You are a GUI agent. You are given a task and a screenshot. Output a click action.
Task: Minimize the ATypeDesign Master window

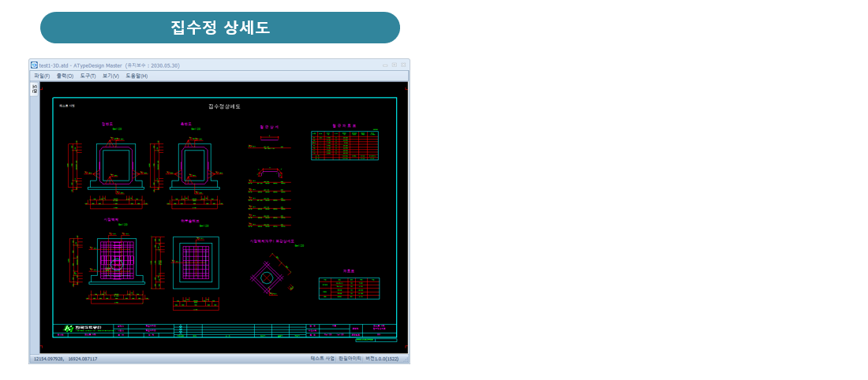point(385,65)
